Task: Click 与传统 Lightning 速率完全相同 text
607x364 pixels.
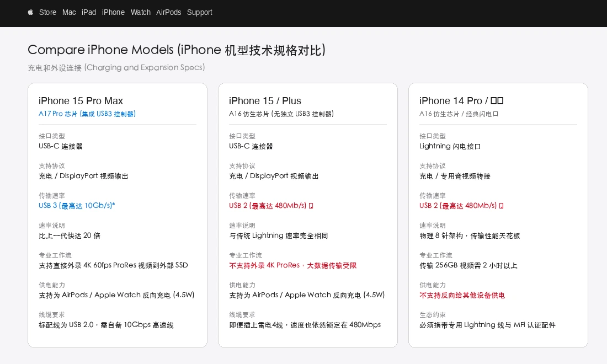Action: coord(278,235)
